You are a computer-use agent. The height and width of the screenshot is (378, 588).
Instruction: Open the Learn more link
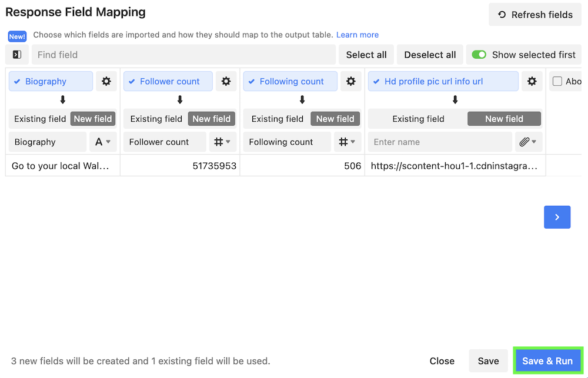[357, 35]
